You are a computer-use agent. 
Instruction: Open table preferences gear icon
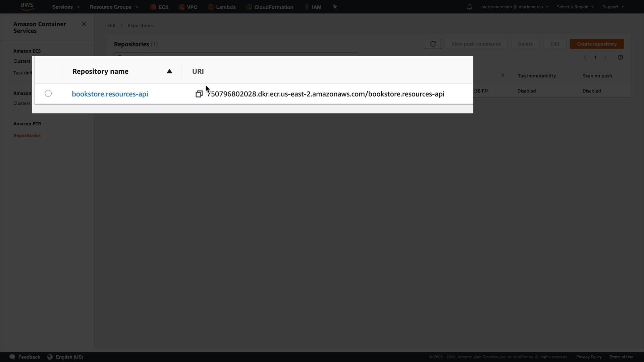click(x=620, y=58)
